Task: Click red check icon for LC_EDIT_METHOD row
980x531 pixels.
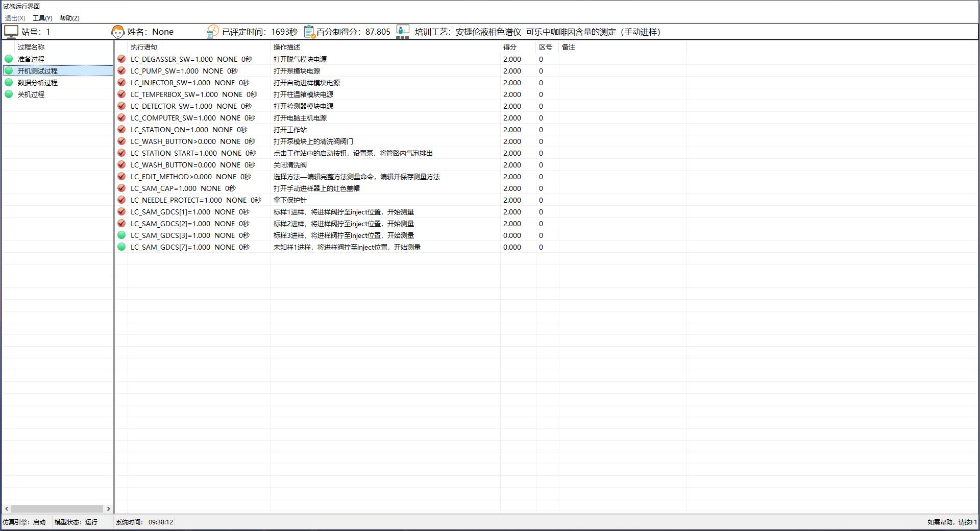Action: pos(121,177)
